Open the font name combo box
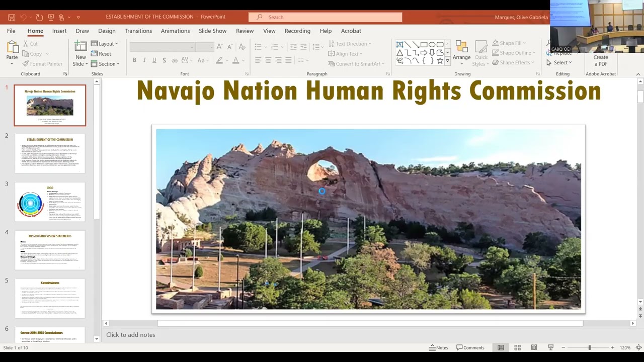This screenshot has width=644, height=362. [x=162, y=47]
